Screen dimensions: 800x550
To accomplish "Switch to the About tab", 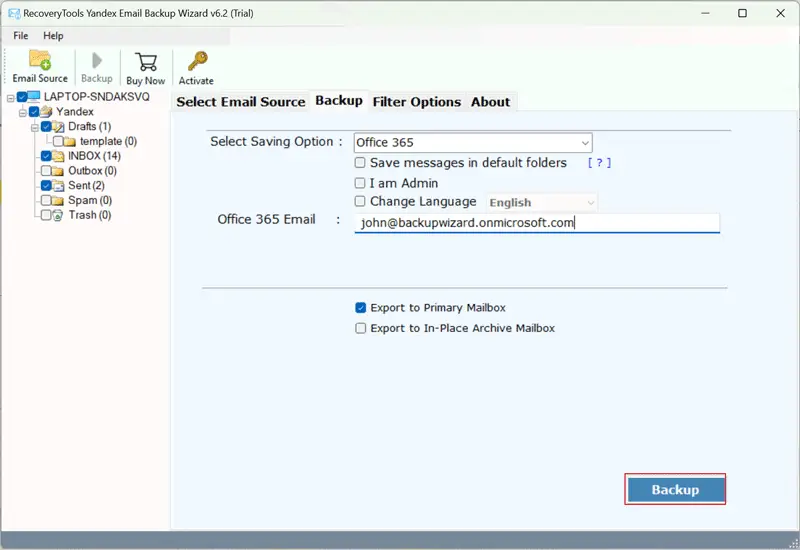I will point(490,102).
